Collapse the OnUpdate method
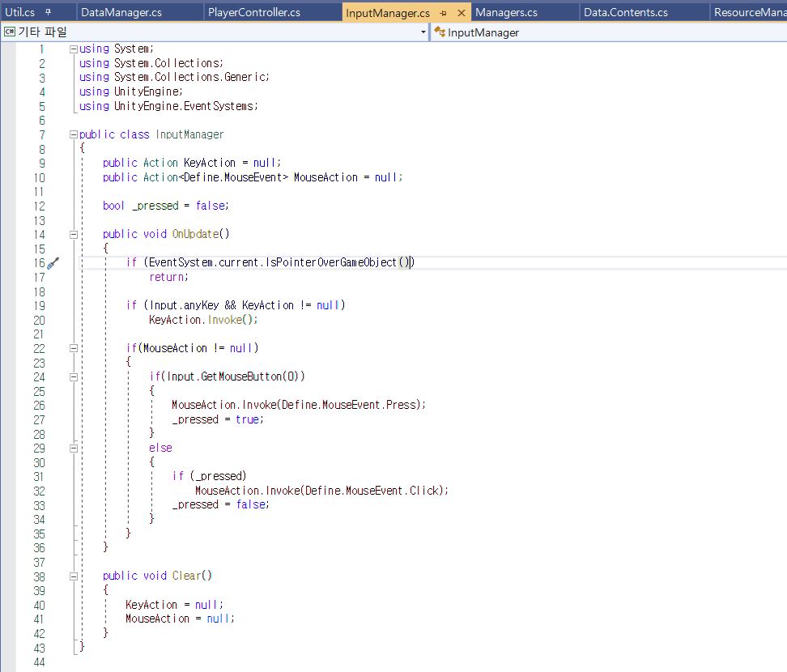Screen dimensions: 787x672 tap(74, 235)
